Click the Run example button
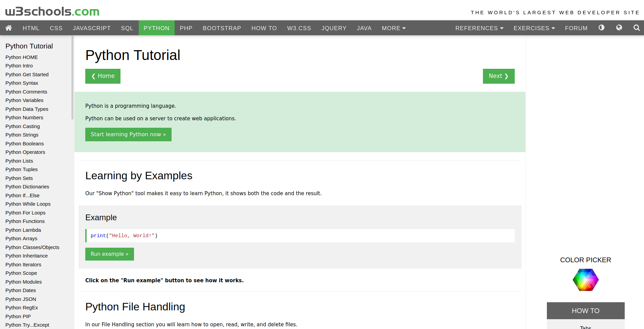644x329 pixels. click(110, 254)
